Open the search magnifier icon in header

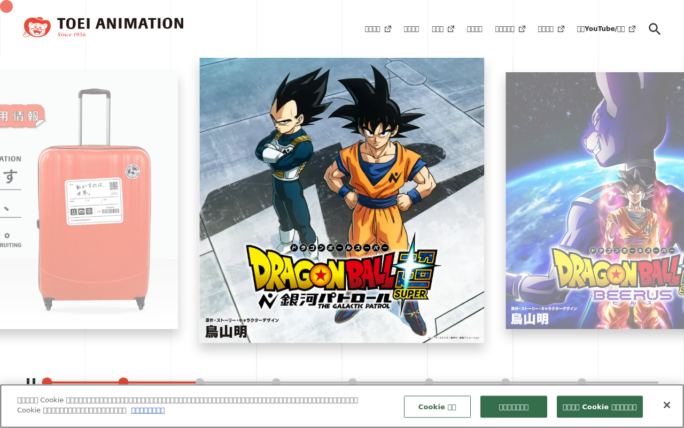pyautogui.click(x=654, y=29)
